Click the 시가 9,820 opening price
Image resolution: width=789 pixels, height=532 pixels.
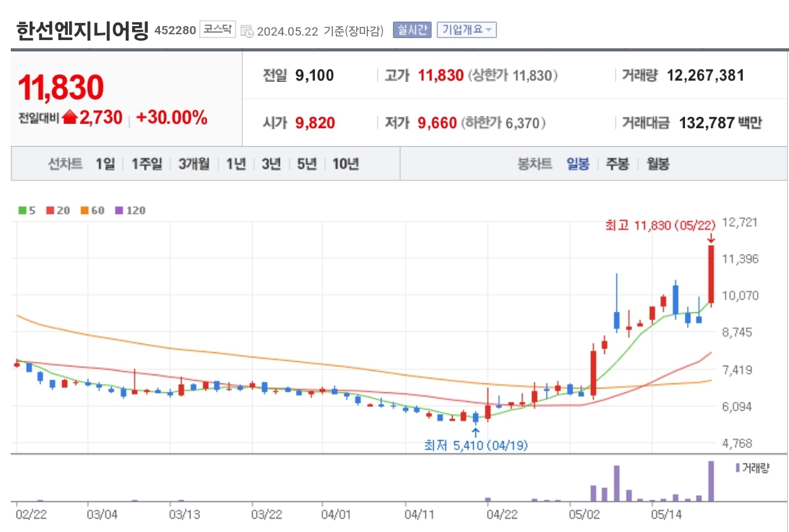[x=315, y=123]
